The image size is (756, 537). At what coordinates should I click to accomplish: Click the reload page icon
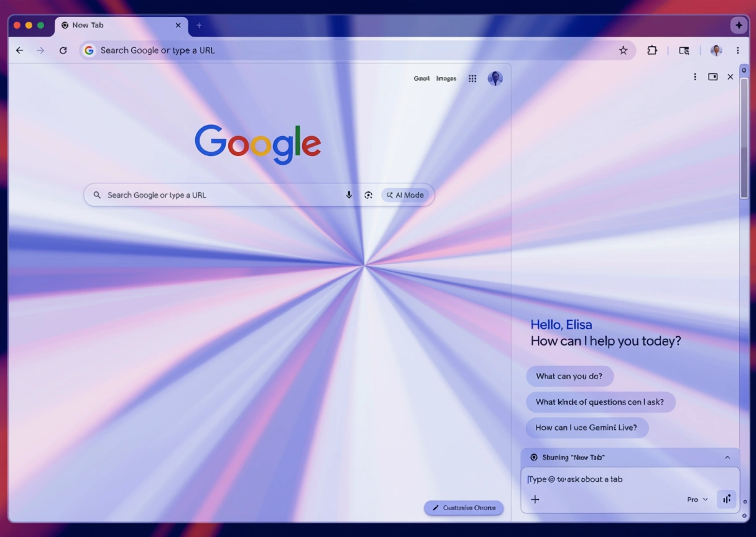pos(63,50)
